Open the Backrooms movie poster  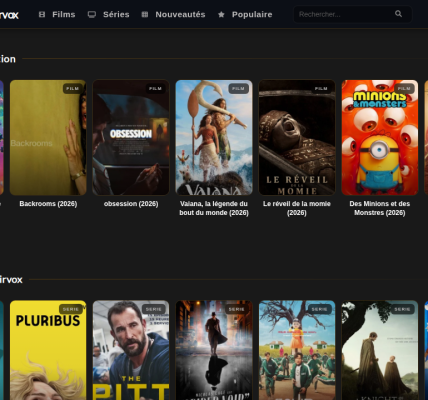coord(48,137)
